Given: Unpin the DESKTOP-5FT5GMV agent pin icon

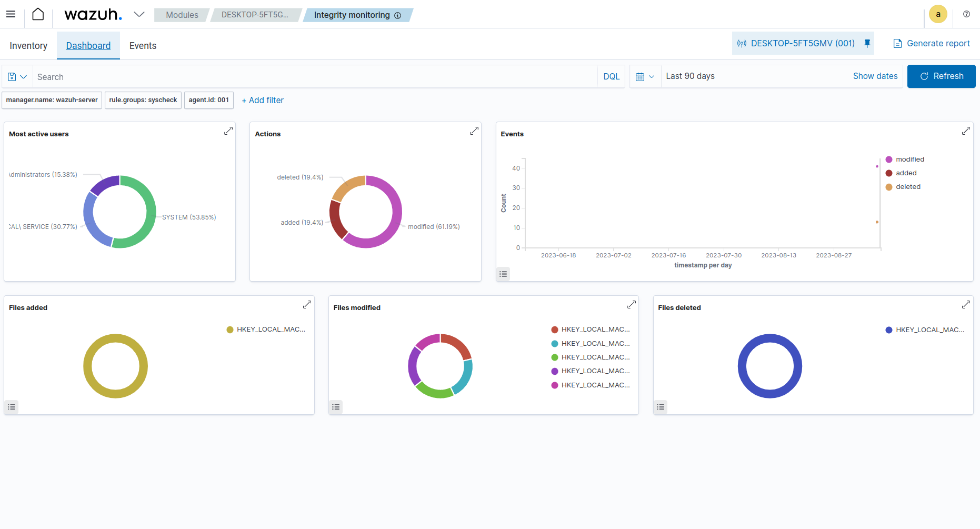Looking at the screenshot, I should (867, 43).
